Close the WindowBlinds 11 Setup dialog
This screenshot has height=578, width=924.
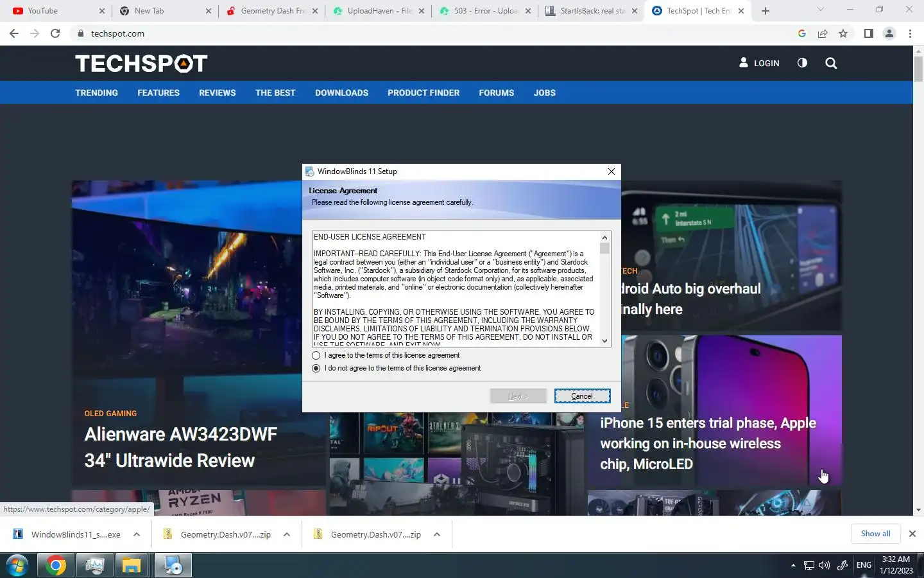click(x=611, y=171)
